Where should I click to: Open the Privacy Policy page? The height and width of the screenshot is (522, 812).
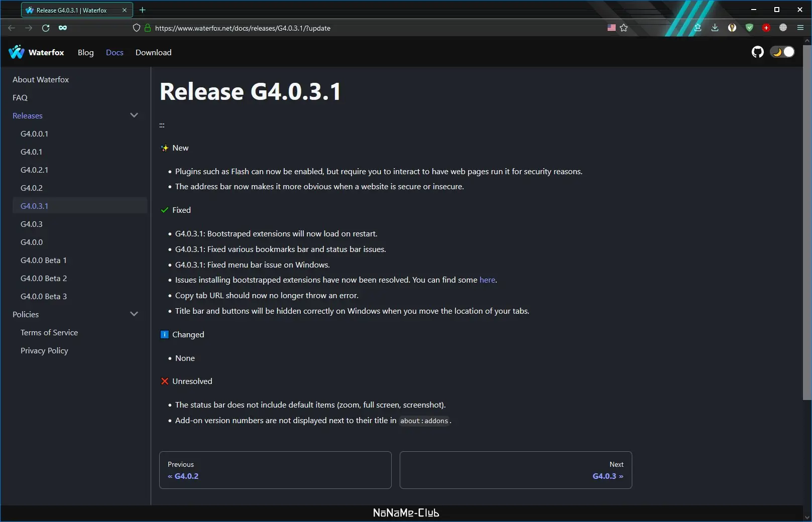(x=44, y=351)
